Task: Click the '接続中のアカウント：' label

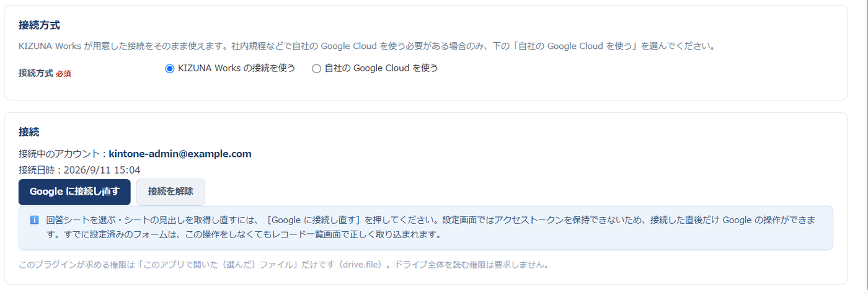Action: [63, 154]
